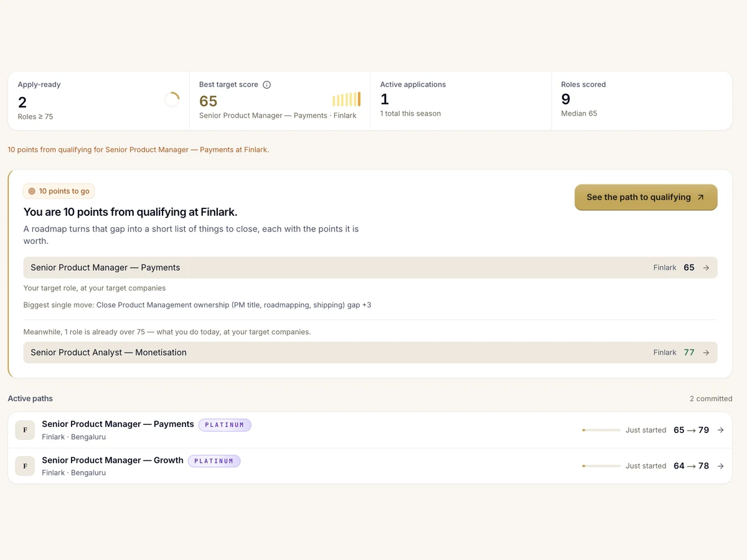Click Meanwhile, 1 role is already over 75 text
Image resolution: width=747 pixels, height=560 pixels.
tap(167, 332)
